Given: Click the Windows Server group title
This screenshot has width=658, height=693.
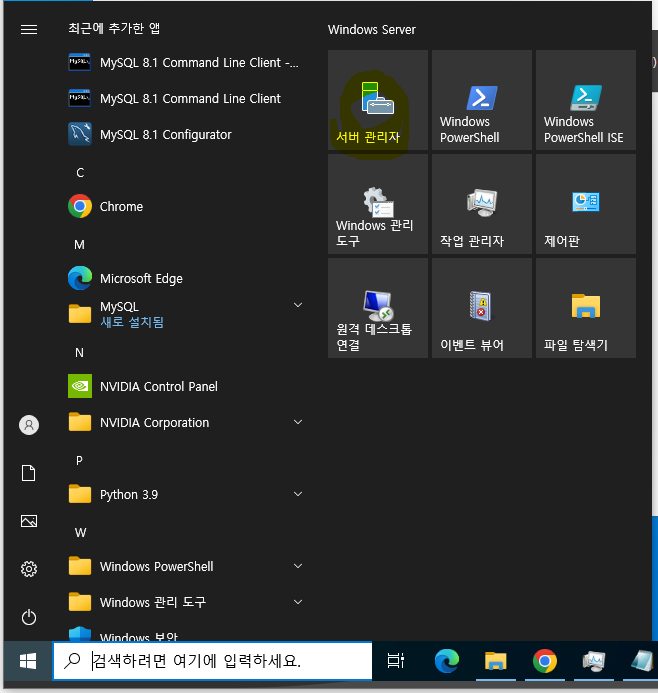Looking at the screenshot, I should click(x=372, y=30).
